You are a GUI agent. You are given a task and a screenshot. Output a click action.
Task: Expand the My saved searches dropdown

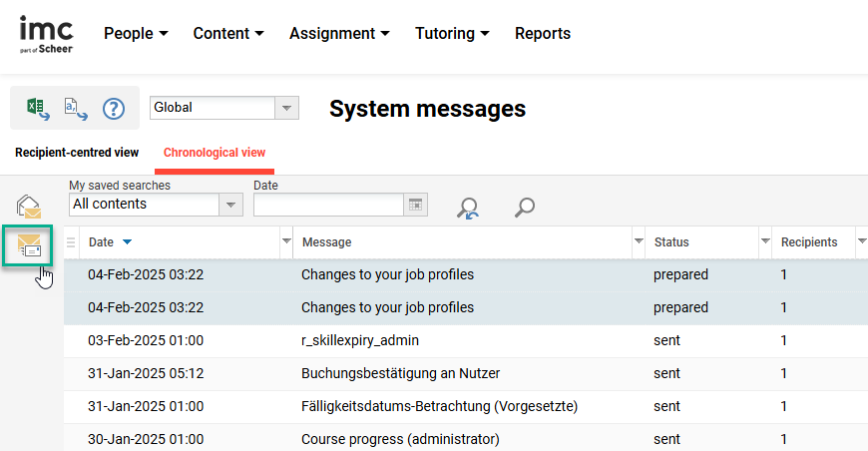[230, 205]
